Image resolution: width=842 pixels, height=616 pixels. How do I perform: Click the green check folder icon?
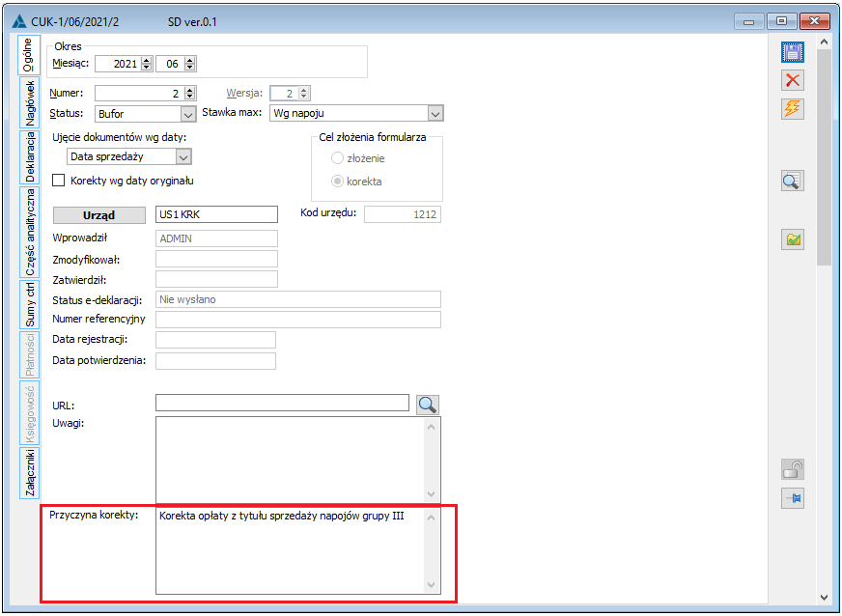tap(792, 239)
